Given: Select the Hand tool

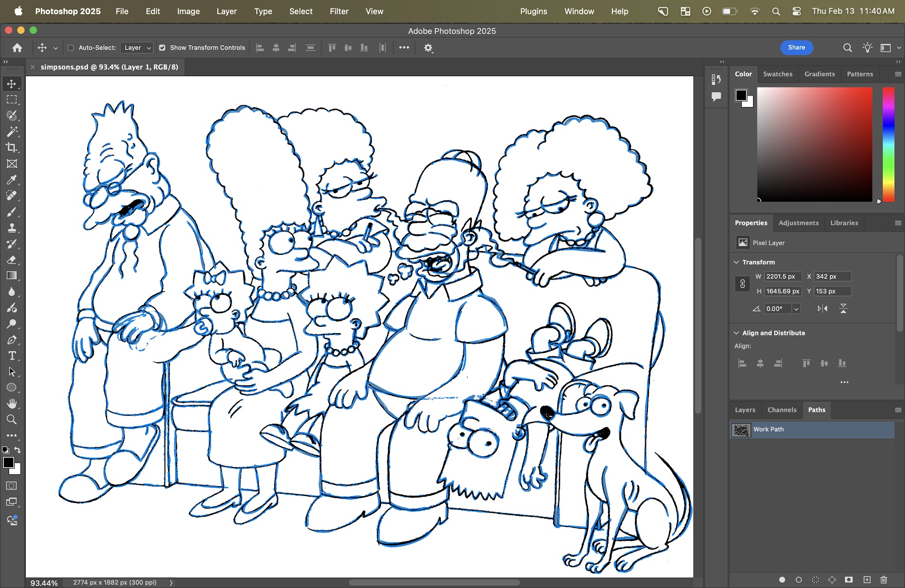Looking at the screenshot, I should (x=11, y=403).
